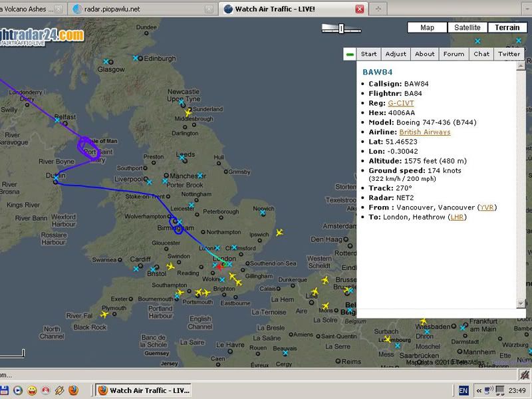This screenshot has height=399, width=532.
Task: Click the Norwich airport marker
Action: click(263, 213)
